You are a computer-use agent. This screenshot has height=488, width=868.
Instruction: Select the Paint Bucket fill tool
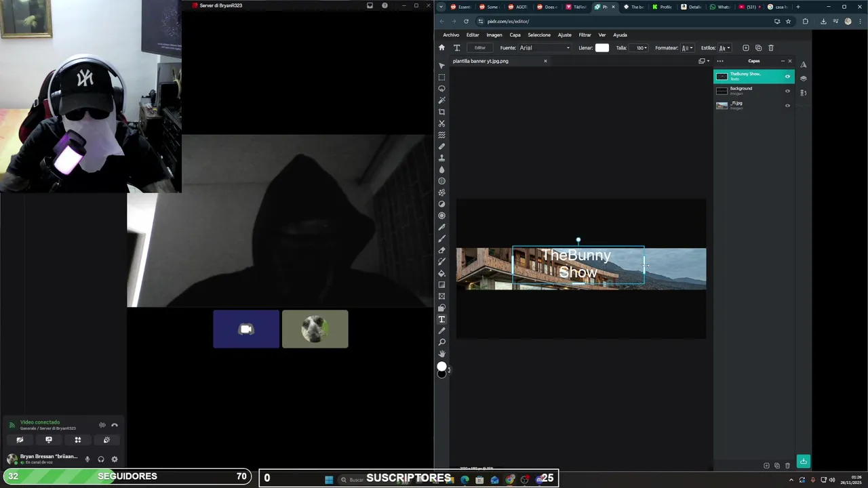[441, 273]
